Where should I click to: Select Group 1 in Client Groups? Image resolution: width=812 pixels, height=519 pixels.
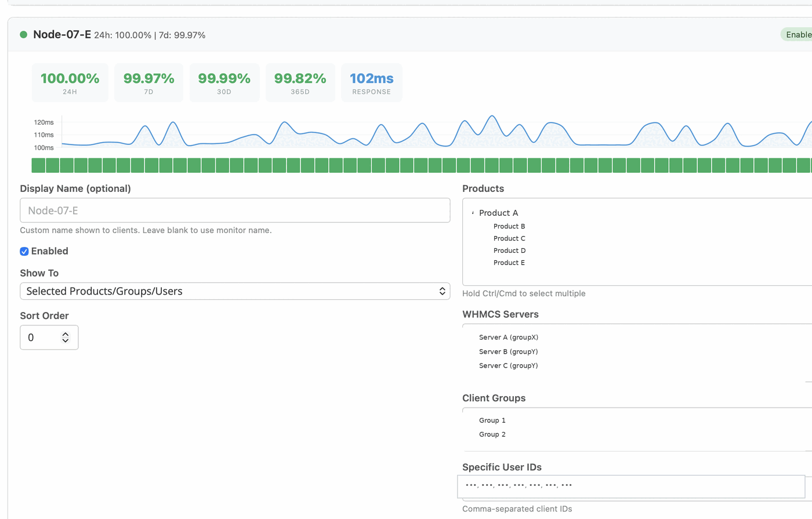[x=492, y=420]
